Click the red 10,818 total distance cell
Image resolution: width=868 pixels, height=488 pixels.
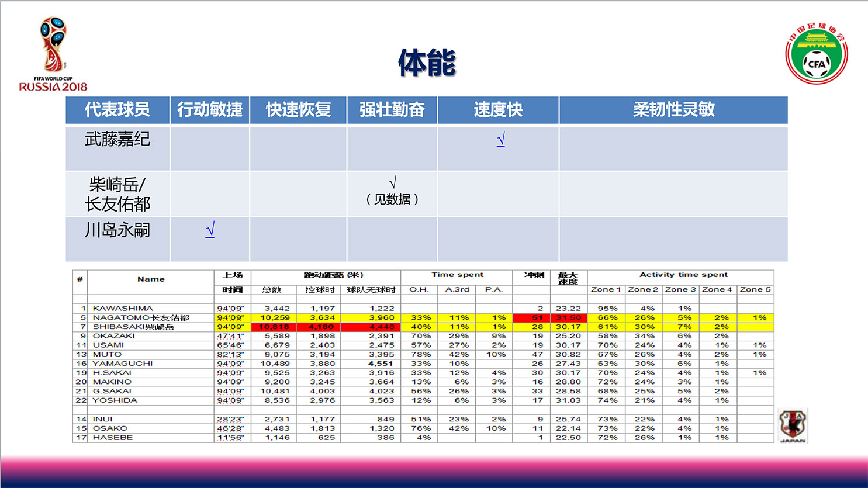[x=274, y=327]
